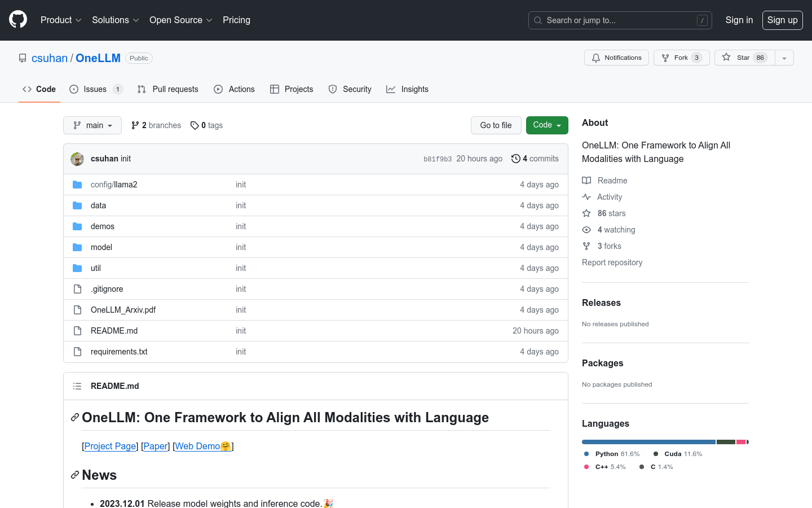Click the README outline list icon

(77, 386)
